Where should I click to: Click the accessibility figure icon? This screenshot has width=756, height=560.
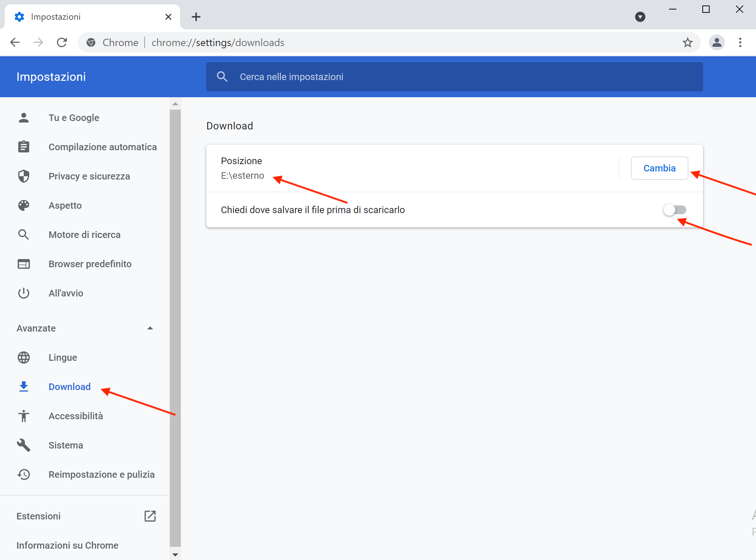click(24, 416)
